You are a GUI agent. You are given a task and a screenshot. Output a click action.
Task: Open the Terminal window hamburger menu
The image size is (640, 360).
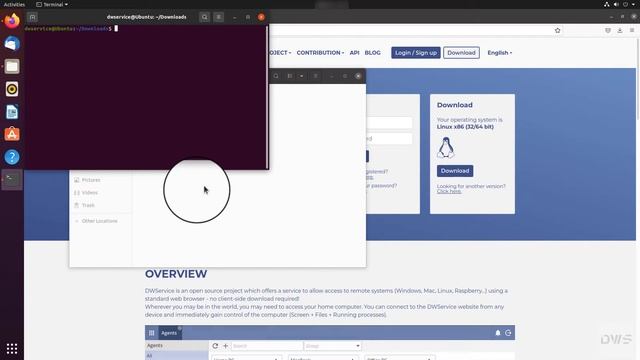tap(219, 17)
